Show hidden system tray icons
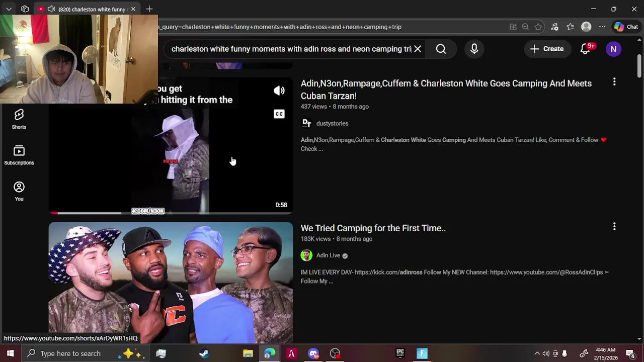 coord(537,353)
